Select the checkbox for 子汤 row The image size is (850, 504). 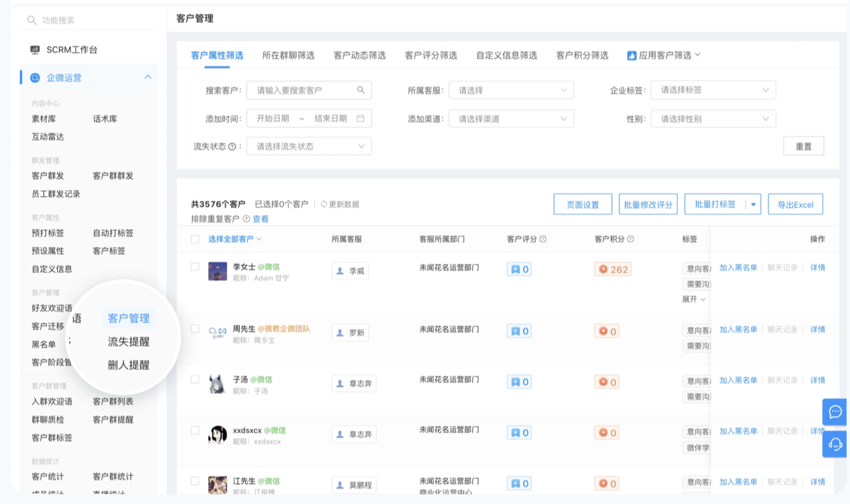coord(195,379)
